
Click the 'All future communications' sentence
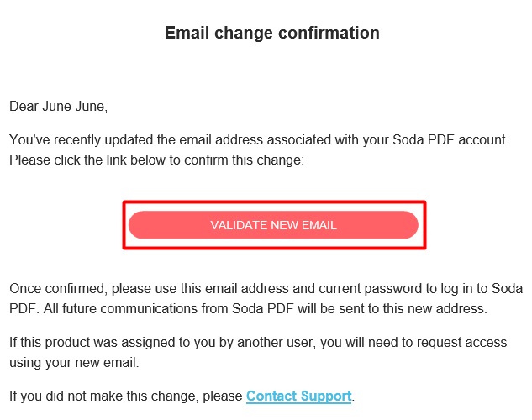tap(266, 309)
